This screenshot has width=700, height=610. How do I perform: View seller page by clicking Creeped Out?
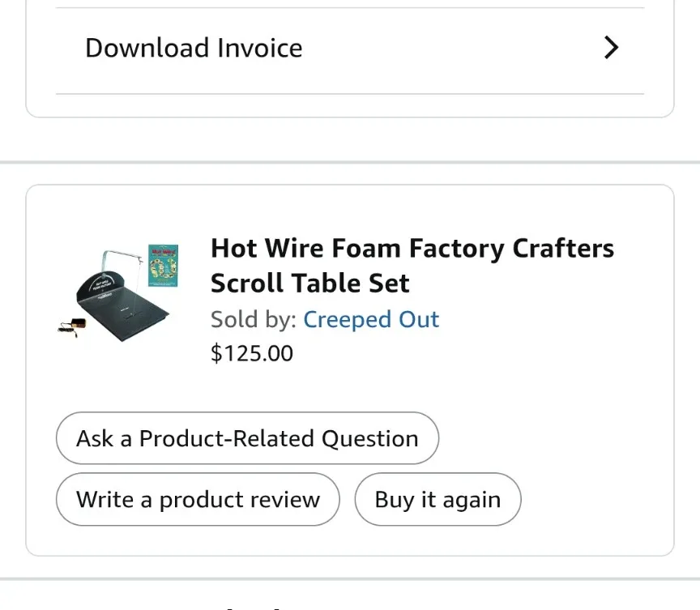point(371,319)
